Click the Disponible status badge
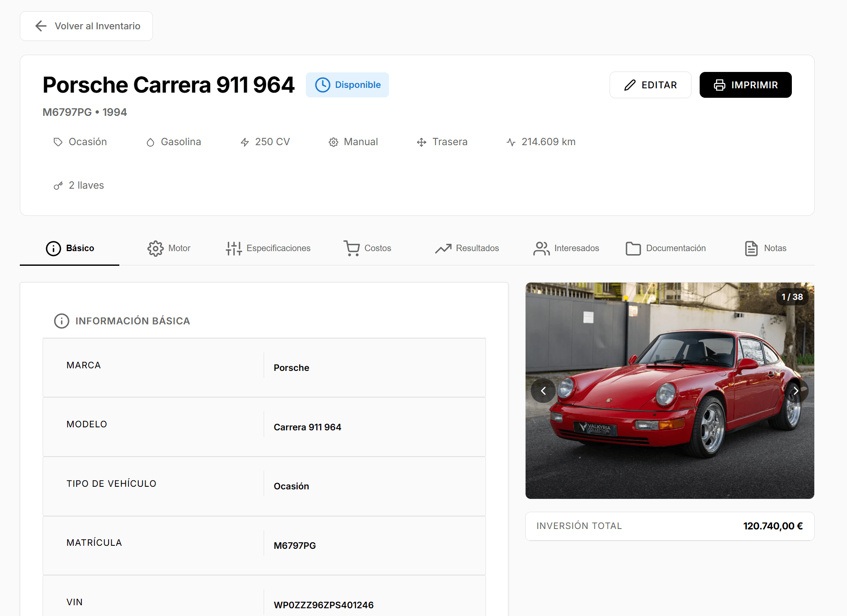847x616 pixels. coord(347,85)
